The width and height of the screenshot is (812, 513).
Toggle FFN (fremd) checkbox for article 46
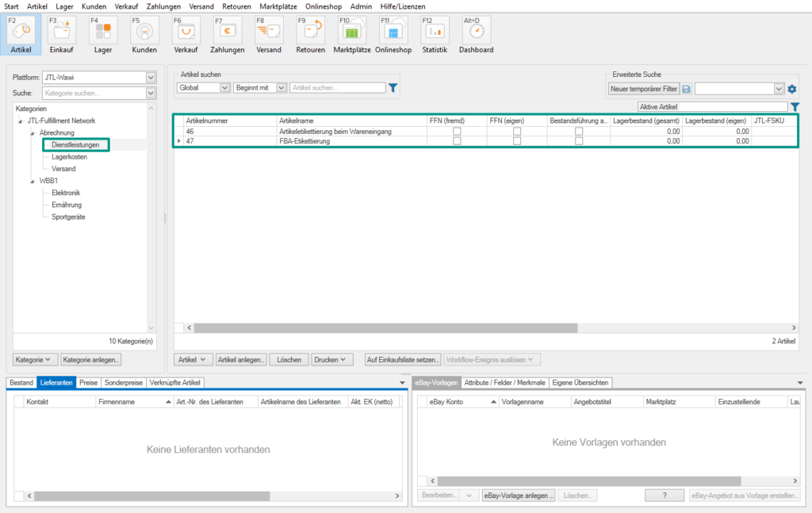456,131
